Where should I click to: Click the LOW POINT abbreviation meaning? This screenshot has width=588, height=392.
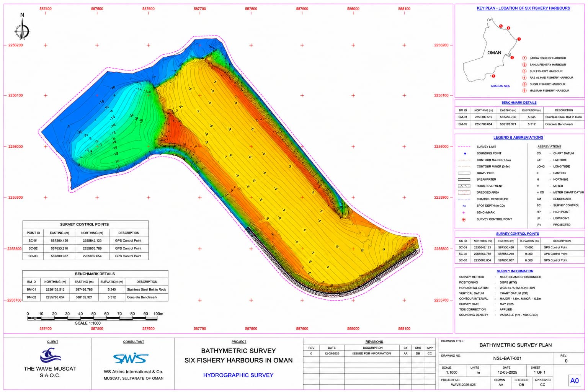[x=561, y=218]
